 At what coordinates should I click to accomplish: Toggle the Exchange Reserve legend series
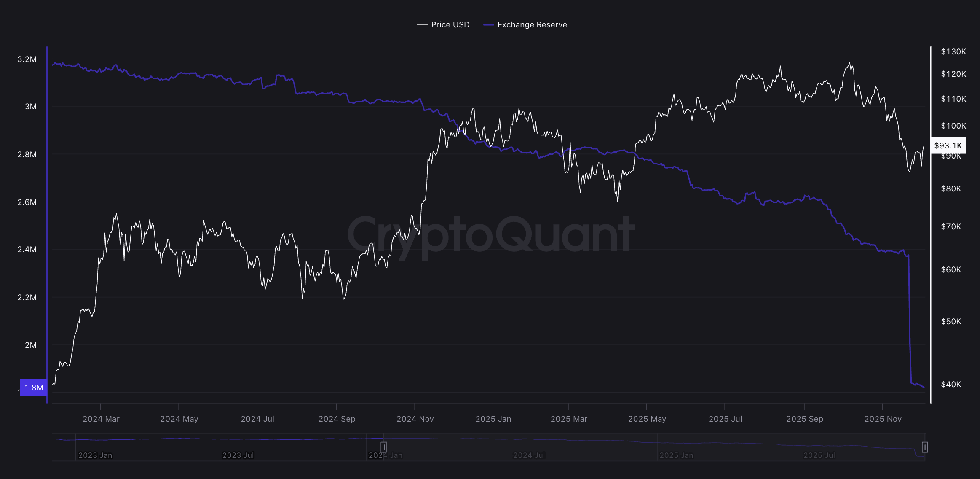point(532,25)
